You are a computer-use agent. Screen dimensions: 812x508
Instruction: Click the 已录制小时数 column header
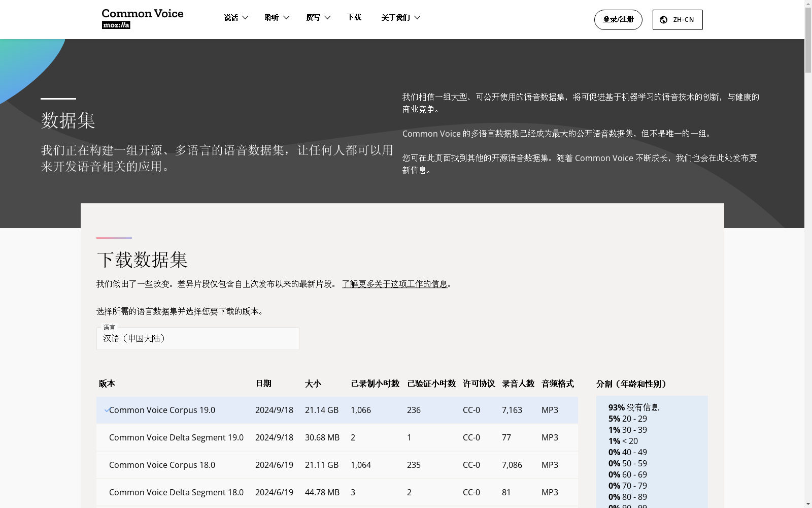point(375,384)
